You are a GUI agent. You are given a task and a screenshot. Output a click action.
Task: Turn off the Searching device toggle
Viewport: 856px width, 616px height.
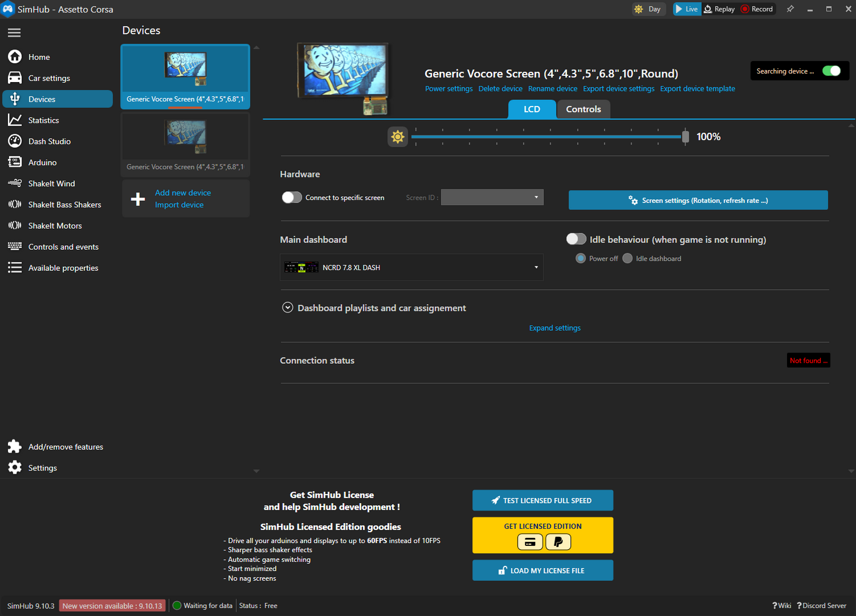tap(831, 71)
